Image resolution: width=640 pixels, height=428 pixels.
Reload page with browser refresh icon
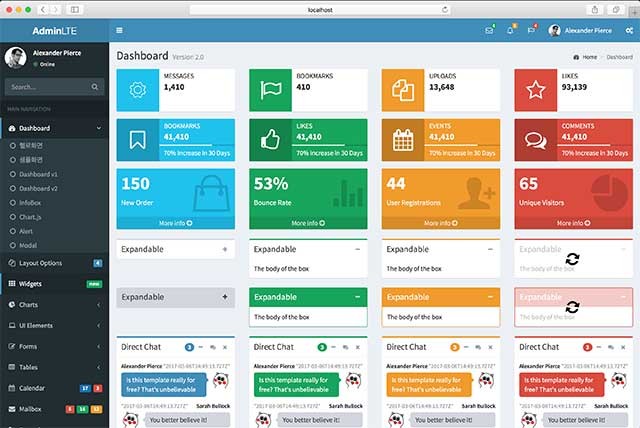pos(444,9)
